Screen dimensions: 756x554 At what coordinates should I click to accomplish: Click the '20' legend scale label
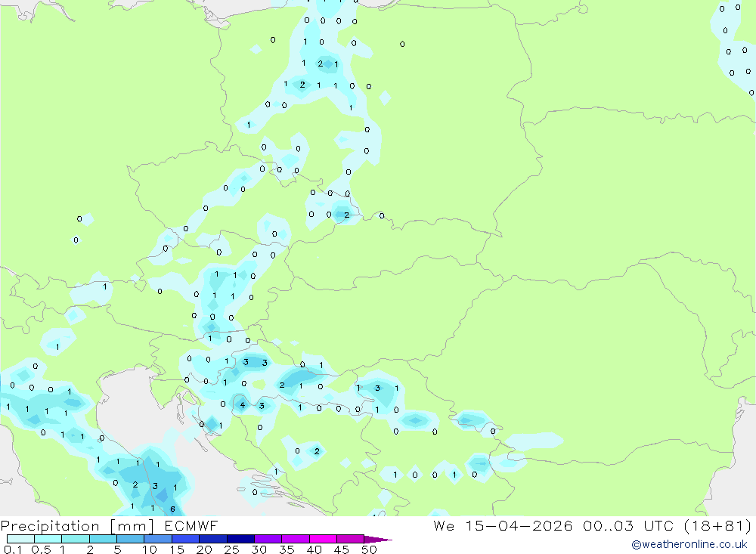(204, 549)
